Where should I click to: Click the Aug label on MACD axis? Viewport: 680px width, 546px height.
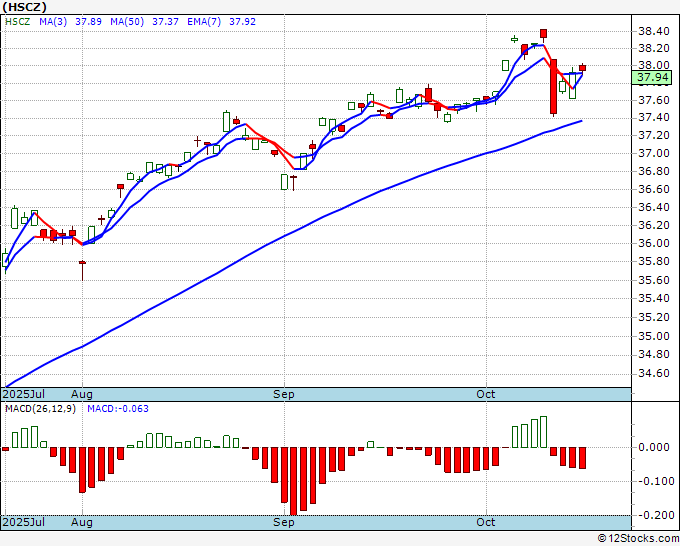pos(82,522)
